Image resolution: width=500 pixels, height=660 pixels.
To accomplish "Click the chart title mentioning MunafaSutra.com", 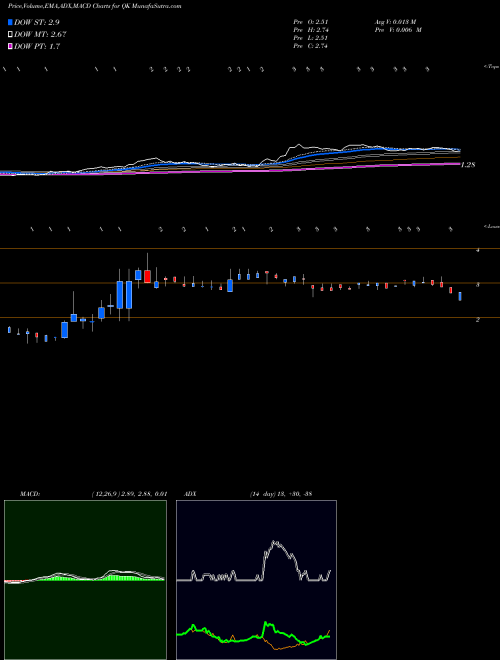I will pos(95,6).
